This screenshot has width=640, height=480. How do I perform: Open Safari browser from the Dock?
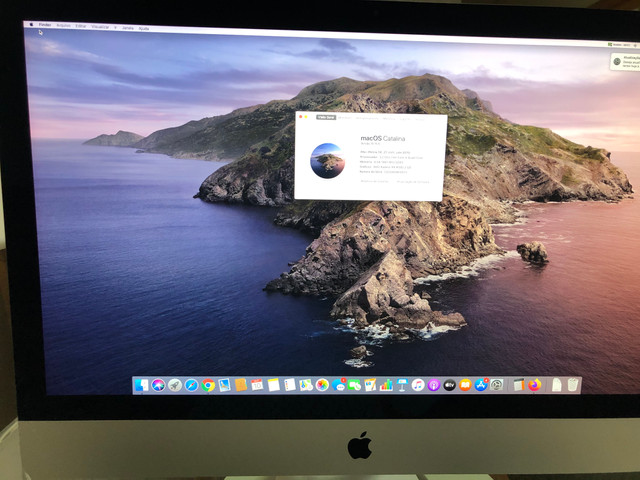tap(191, 385)
